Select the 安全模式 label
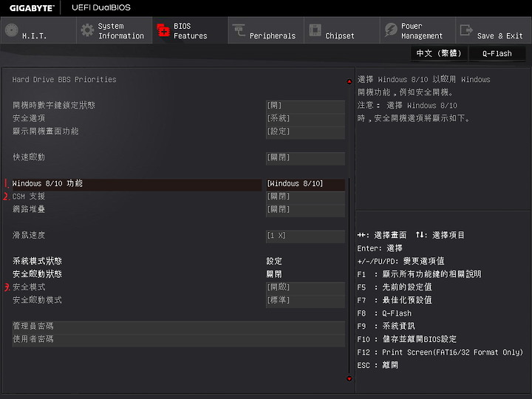 click(29, 287)
